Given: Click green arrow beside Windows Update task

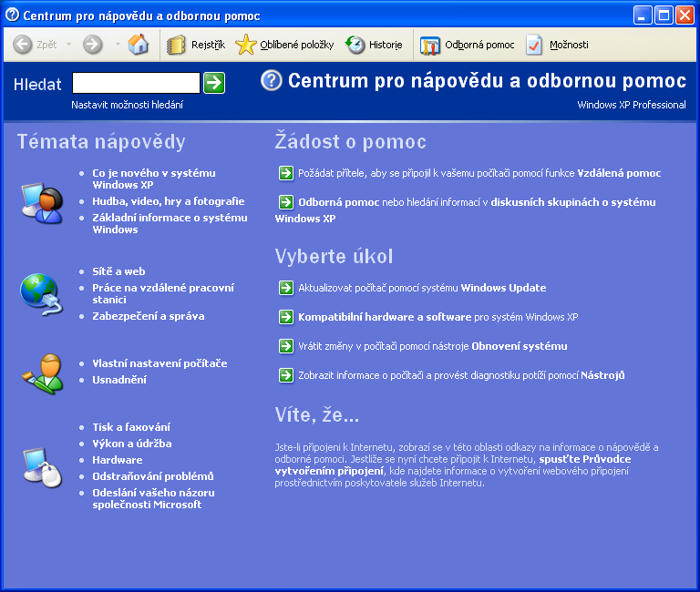Looking at the screenshot, I should 285,288.
